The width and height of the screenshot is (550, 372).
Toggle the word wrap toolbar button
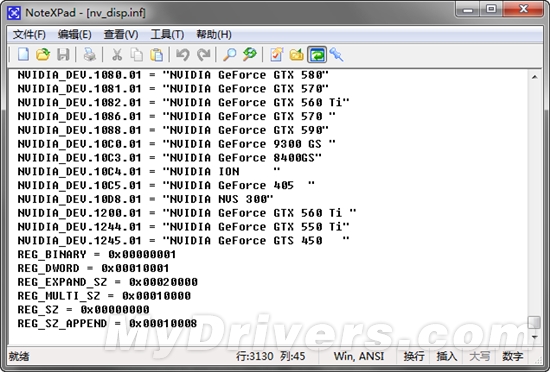(317, 55)
